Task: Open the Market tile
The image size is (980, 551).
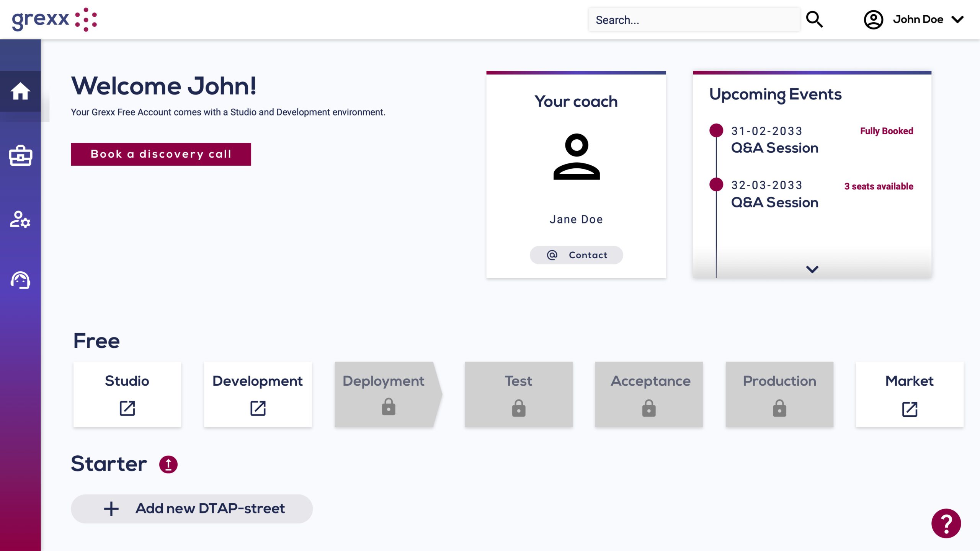Action: 910,394
